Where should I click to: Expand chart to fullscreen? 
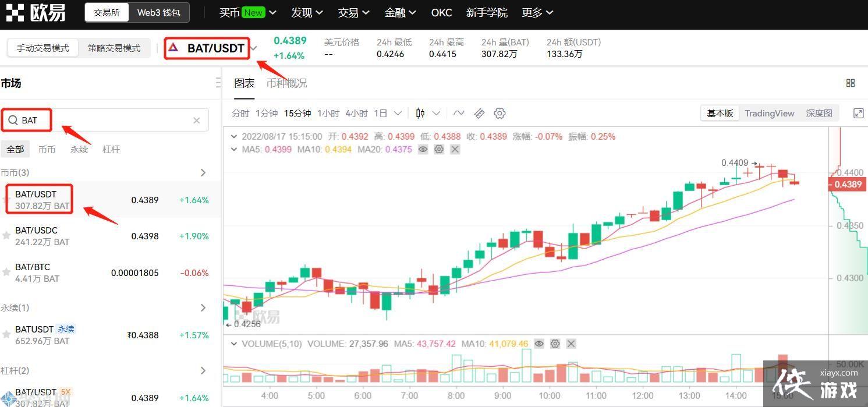click(858, 113)
